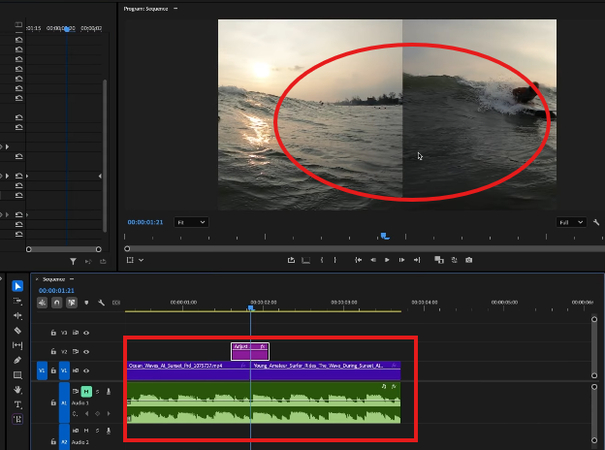
Task: Step forward one frame
Action: coord(402,260)
